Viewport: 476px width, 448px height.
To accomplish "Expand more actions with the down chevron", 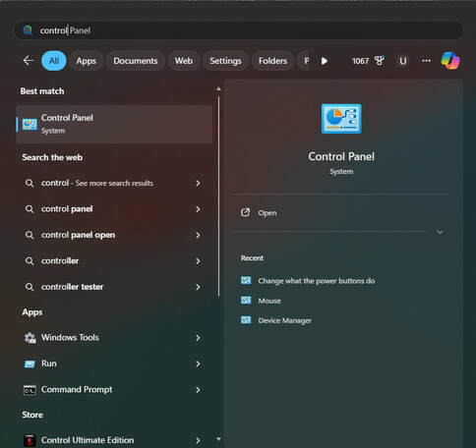I will tap(440, 232).
